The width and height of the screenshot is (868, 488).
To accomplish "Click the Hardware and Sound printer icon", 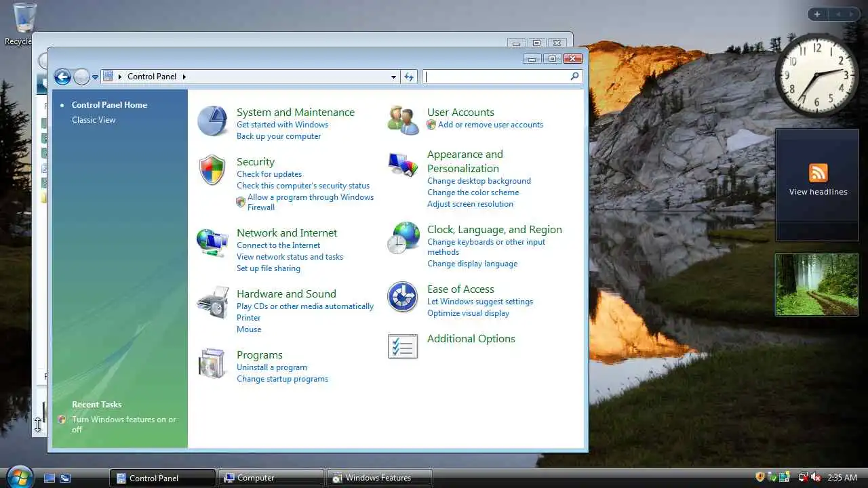I will (x=212, y=302).
